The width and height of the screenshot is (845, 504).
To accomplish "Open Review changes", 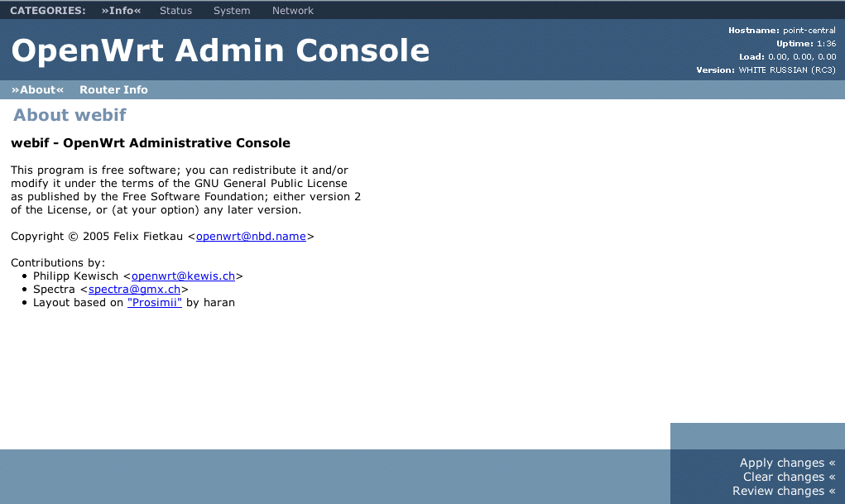I will coord(784,492).
